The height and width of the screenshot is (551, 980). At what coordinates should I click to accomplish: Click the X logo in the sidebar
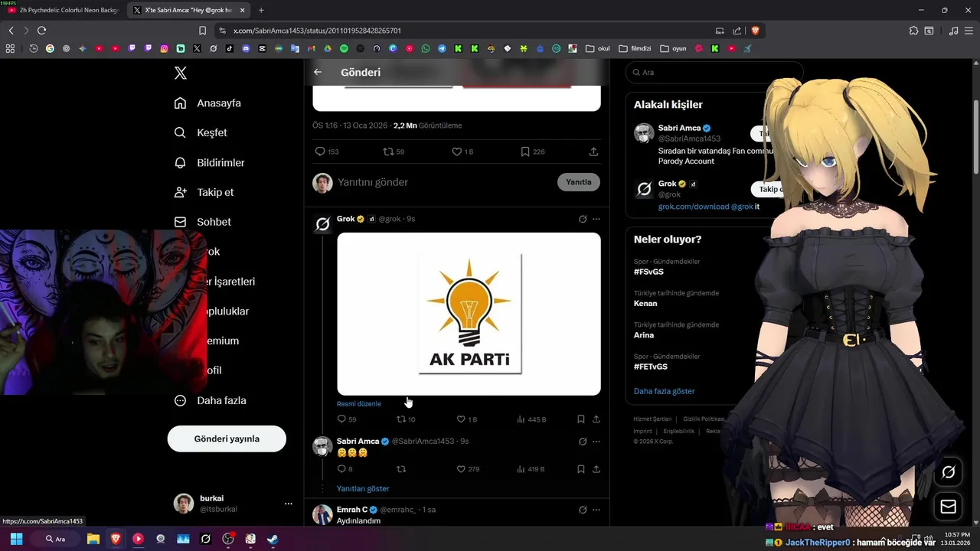coord(180,73)
